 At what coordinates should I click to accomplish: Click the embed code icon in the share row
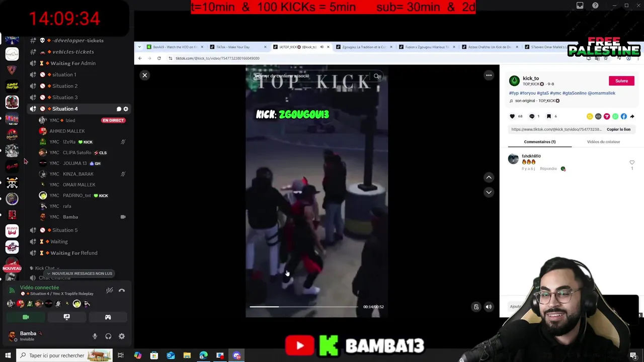pos(598,116)
